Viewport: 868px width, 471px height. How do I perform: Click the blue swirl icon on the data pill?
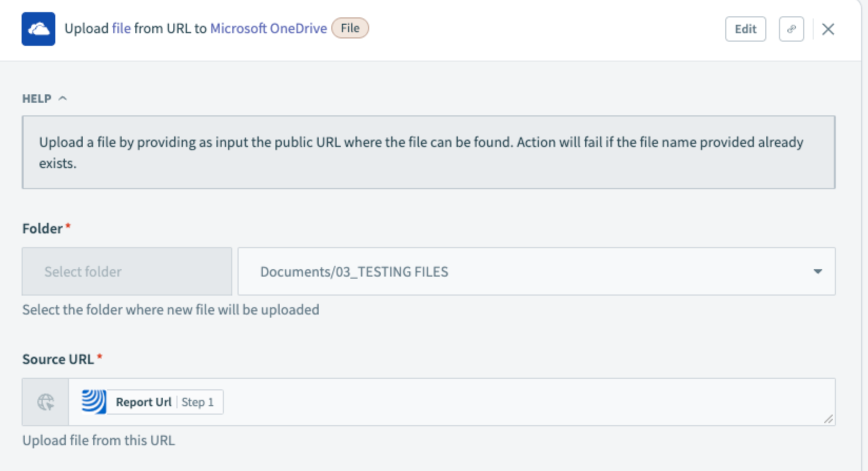94,402
